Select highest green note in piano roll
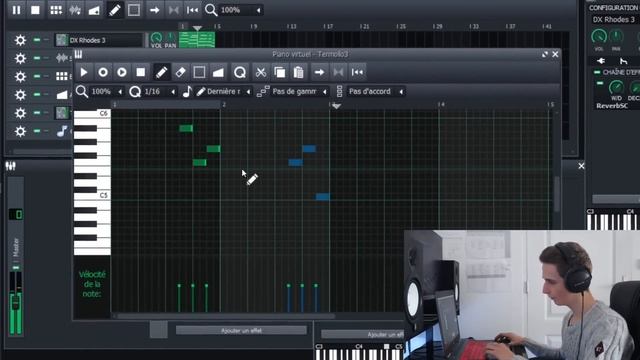 pos(186,129)
